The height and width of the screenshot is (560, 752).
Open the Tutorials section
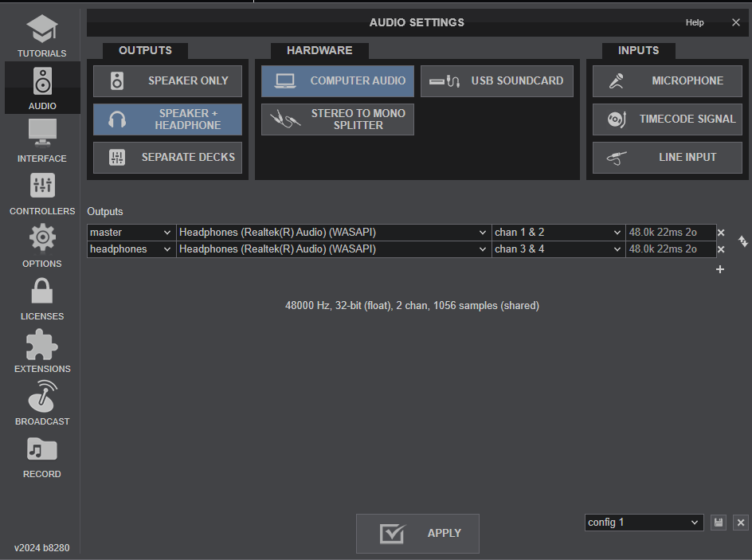point(42,36)
